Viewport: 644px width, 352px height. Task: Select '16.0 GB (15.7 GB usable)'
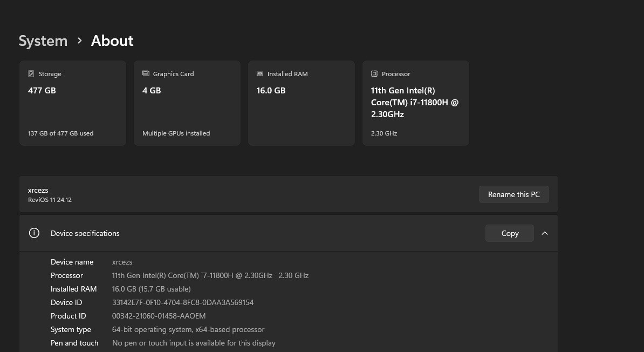click(151, 289)
